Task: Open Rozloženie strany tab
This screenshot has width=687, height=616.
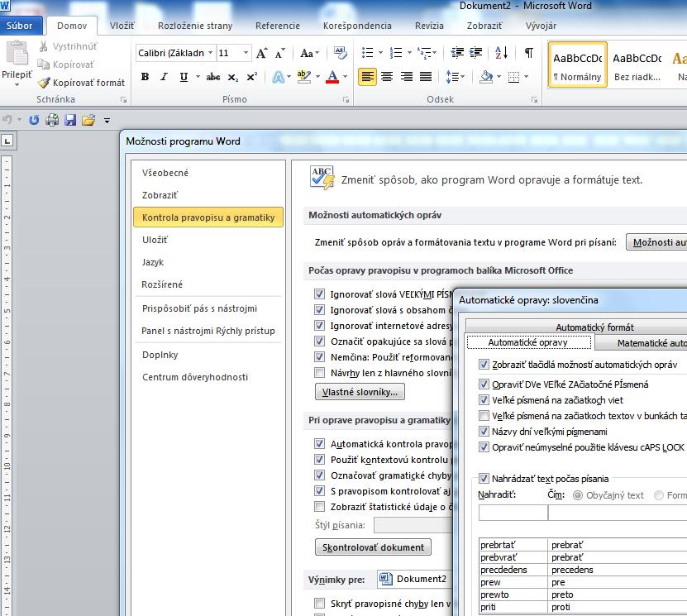Action: coord(195,26)
